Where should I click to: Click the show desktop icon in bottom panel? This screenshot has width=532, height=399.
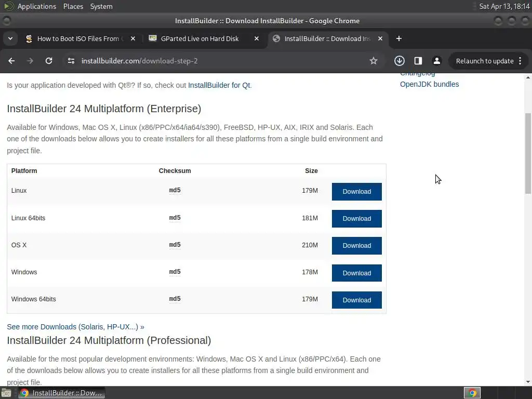pyautogui.click(x=6, y=393)
